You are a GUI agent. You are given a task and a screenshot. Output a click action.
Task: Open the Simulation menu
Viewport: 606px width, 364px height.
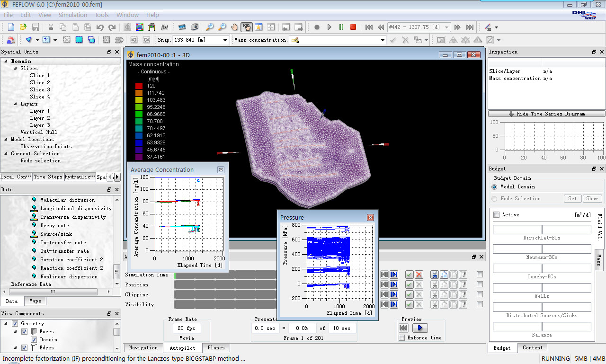coord(73,15)
